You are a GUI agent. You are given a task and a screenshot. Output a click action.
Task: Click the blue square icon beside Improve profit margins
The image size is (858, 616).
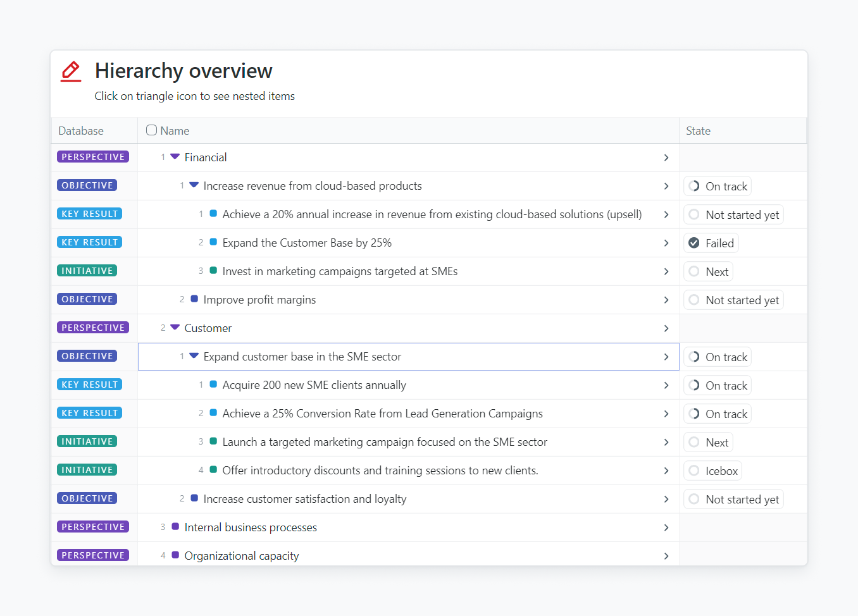pyautogui.click(x=194, y=299)
